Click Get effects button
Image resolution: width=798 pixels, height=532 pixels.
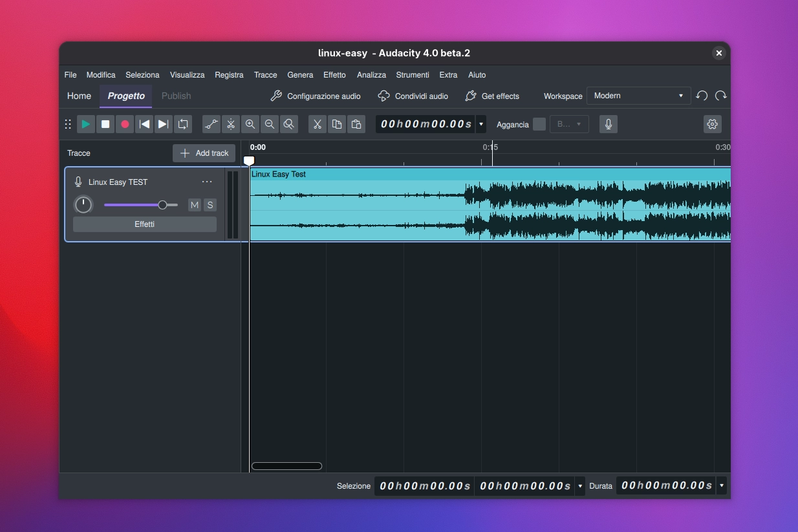click(x=491, y=96)
